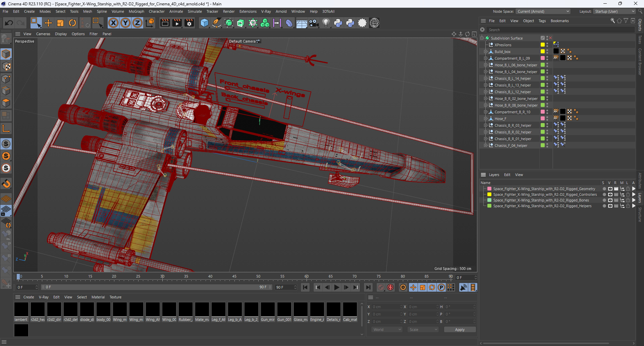Add a Camera object icon
Screen dimensions: 644x346
314,23
